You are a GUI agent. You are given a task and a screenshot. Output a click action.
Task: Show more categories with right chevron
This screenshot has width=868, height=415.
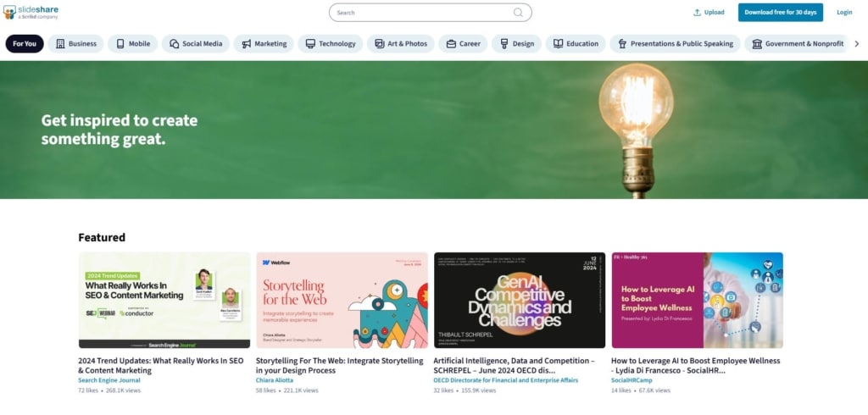[857, 44]
